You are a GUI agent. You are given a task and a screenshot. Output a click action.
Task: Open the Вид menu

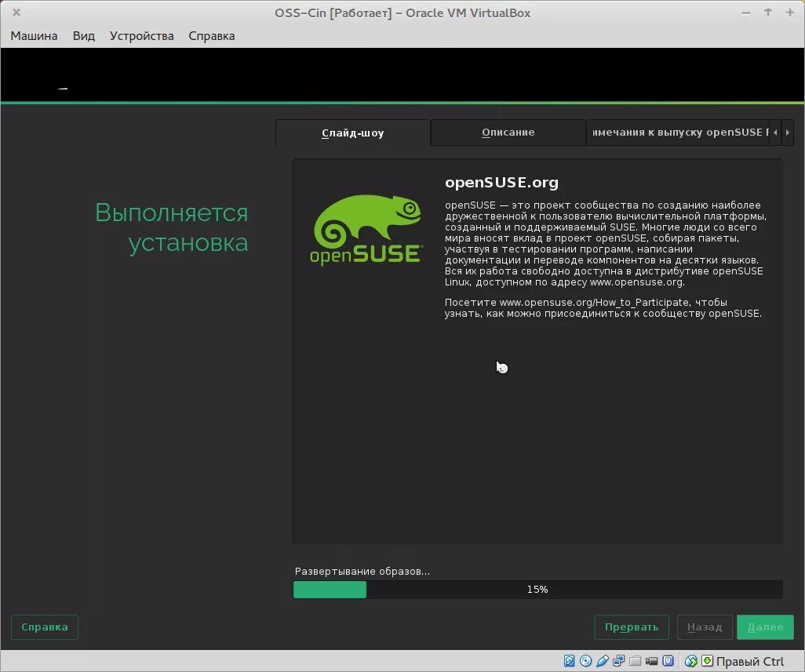(x=84, y=36)
